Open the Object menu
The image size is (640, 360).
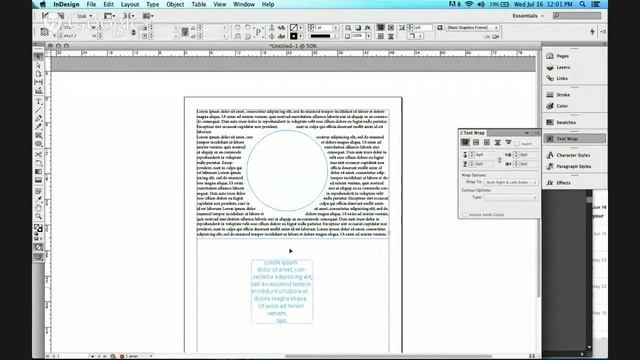[x=175, y=4]
